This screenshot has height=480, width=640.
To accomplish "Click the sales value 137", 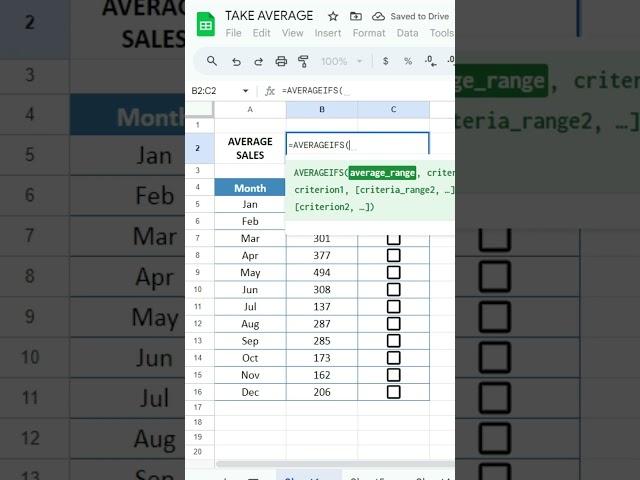I will pyautogui.click(x=322, y=307).
